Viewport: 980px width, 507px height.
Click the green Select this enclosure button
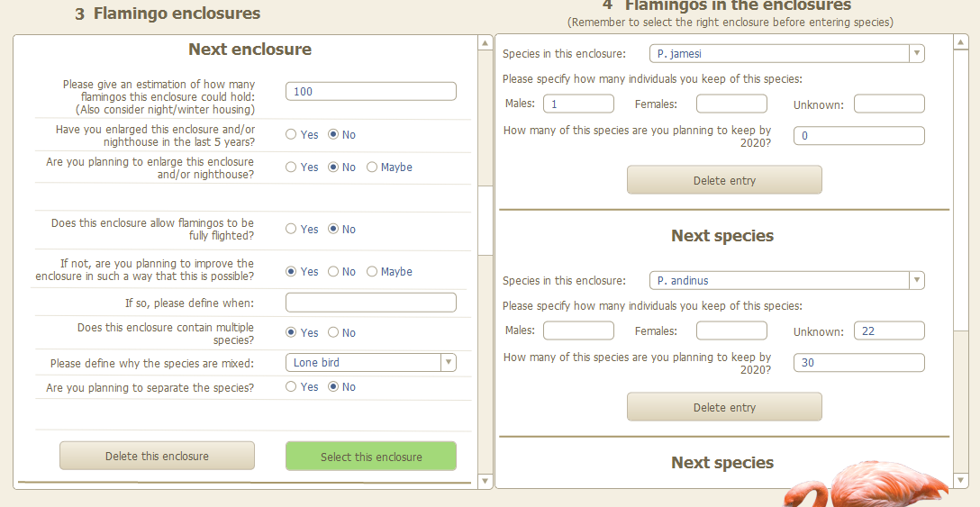pyautogui.click(x=370, y=457)
